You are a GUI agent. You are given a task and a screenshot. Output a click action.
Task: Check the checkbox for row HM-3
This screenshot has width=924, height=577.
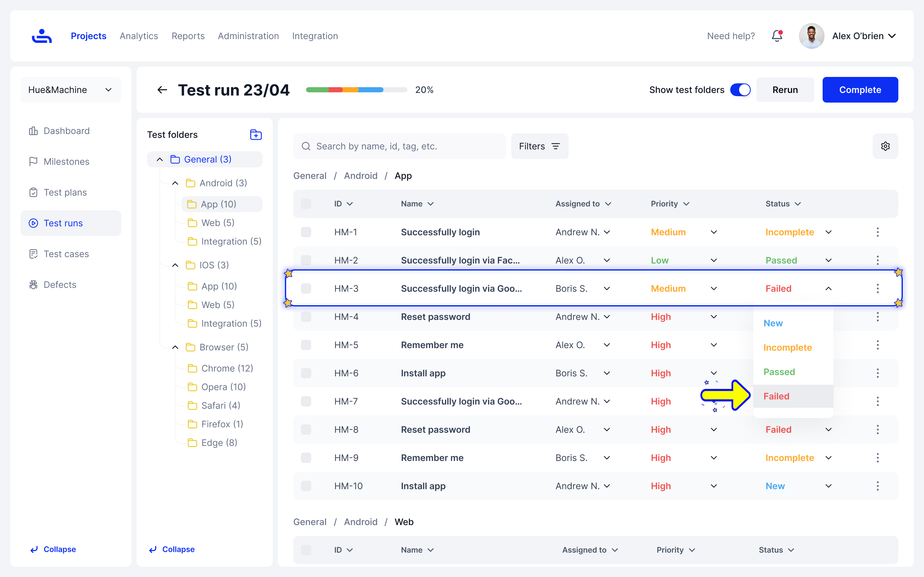pos(306,288)
